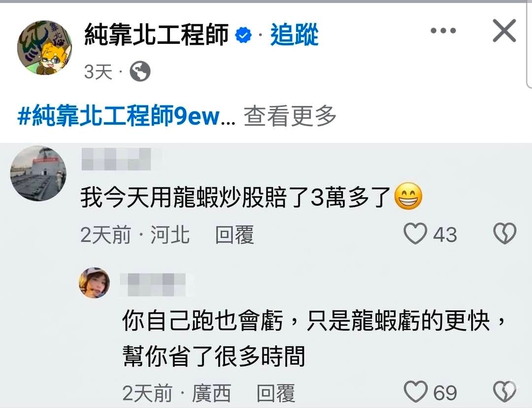Reply to the 河北 comment via 回覆
The image size is (532, 408).
click(234, 234)
